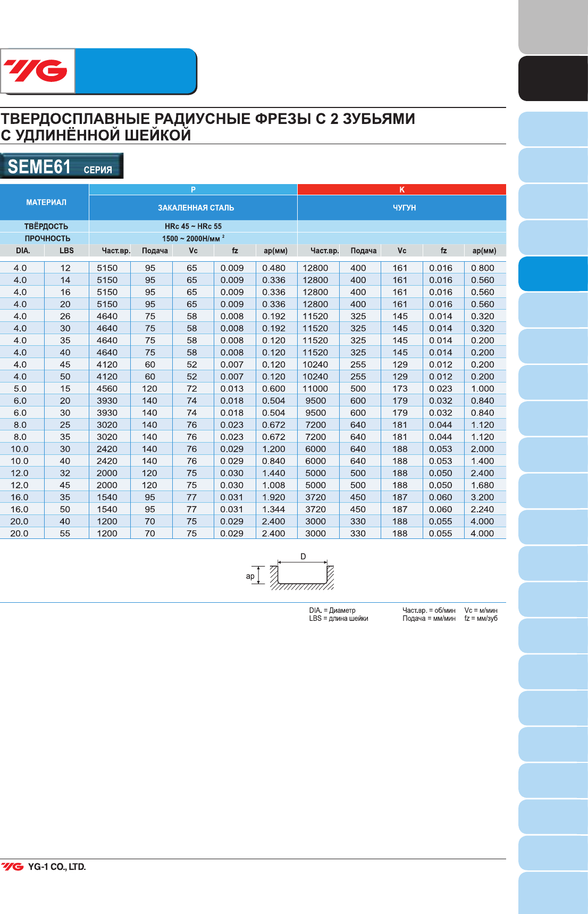Select the ap value 1.440

274,473
